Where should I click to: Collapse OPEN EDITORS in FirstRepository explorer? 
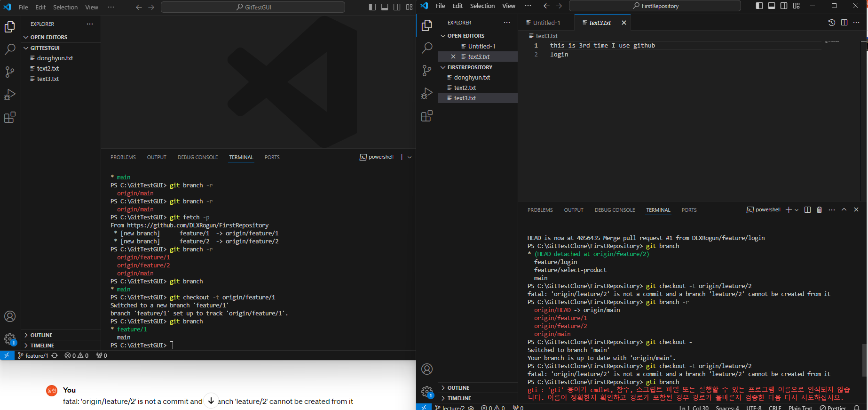[x=478, y=36]
